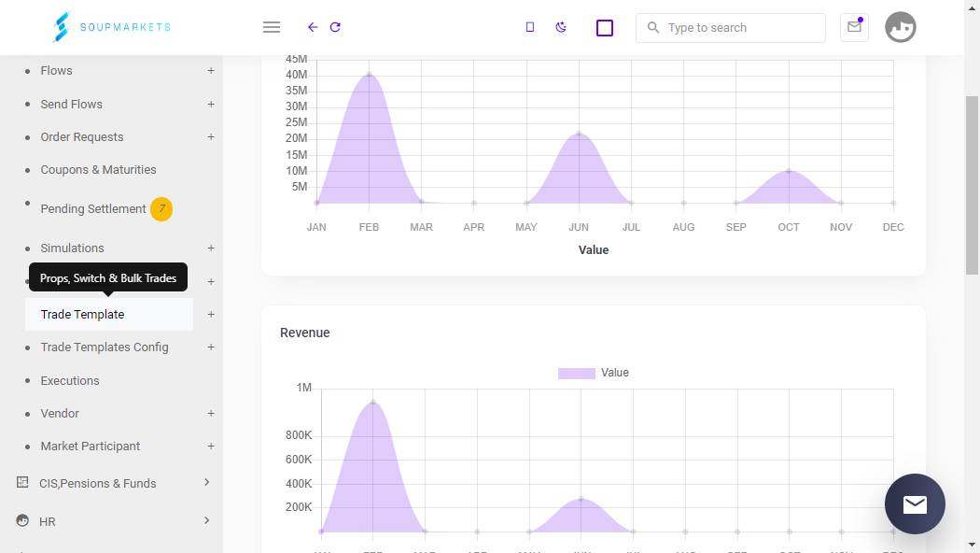Open CIS, Pensions & Funds section
The image size is (980, 553).
point(97,484)
